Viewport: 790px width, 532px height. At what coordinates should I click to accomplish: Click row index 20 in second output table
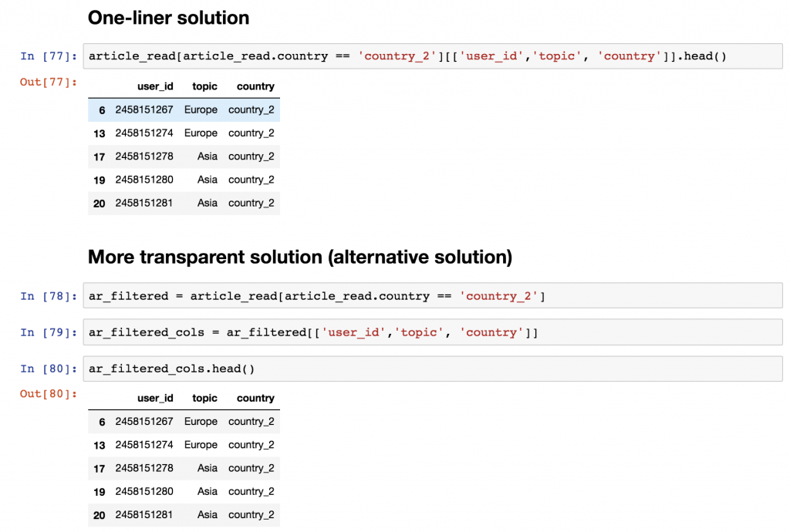[x=98, y=514]
